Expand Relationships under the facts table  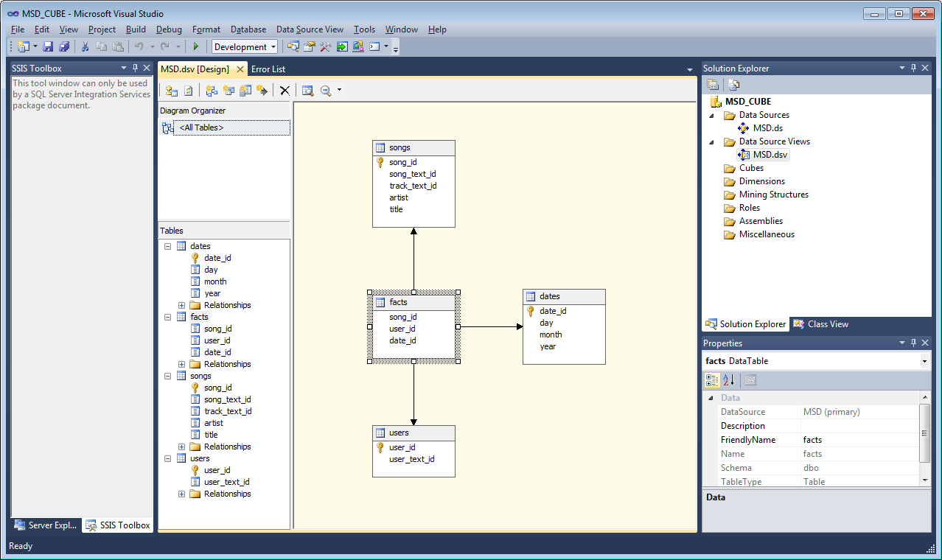point(182,364)
